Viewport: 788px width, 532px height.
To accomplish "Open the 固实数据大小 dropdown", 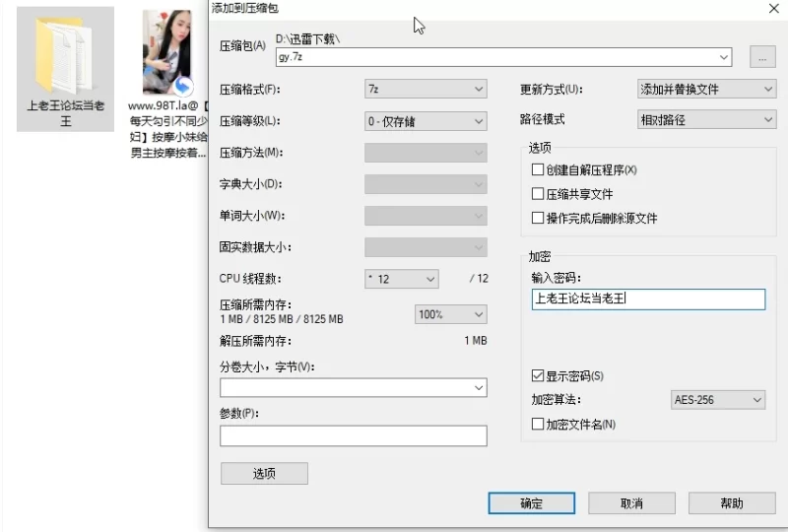I will (426, 247).
